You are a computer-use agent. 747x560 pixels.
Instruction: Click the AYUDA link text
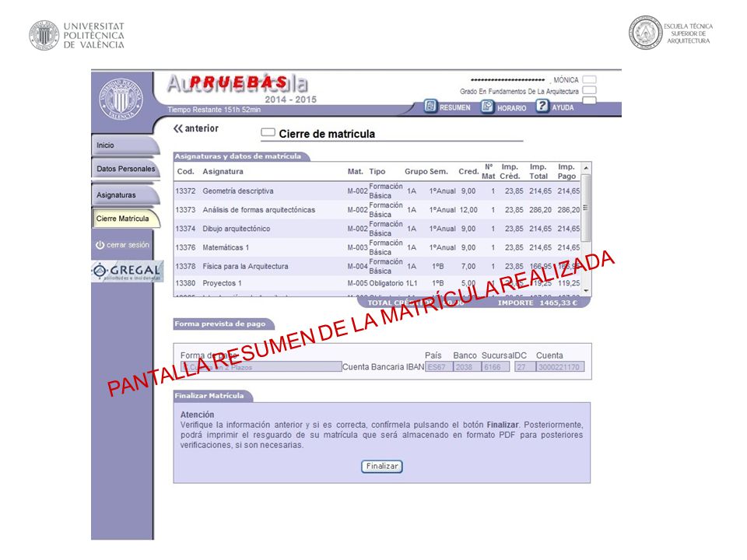click(563, 107)
